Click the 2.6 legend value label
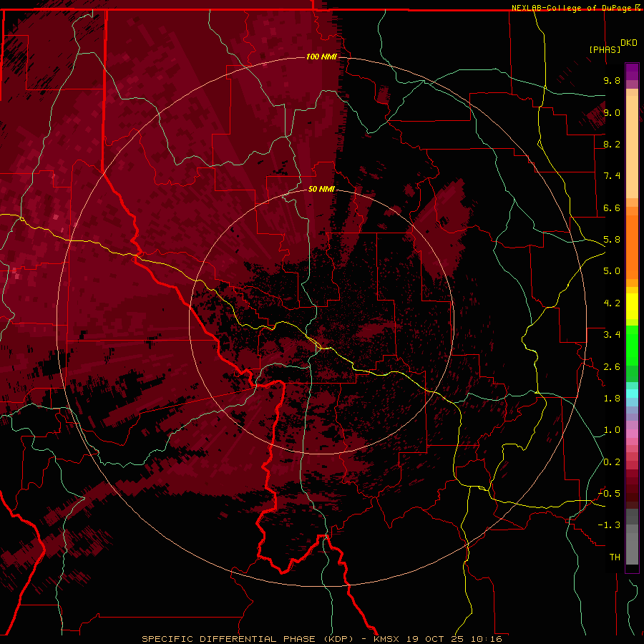Screen dimensions: 644x644 tap(612, 367)
